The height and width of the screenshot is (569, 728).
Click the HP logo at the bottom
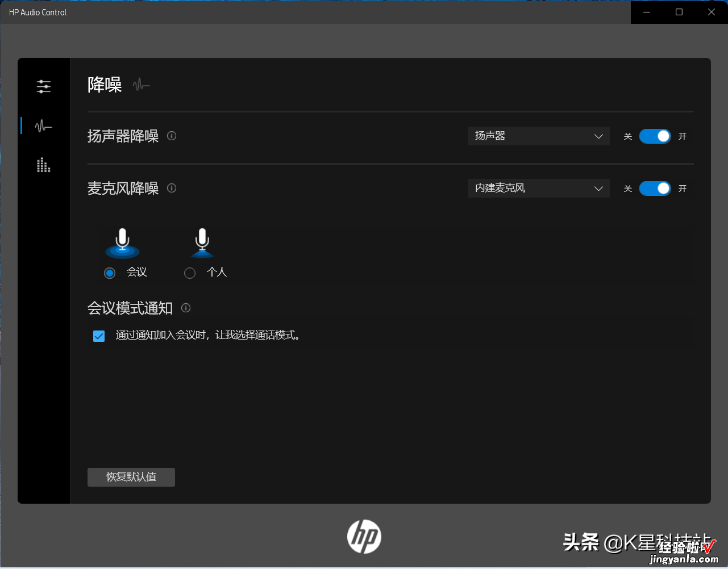click(364, 537)
